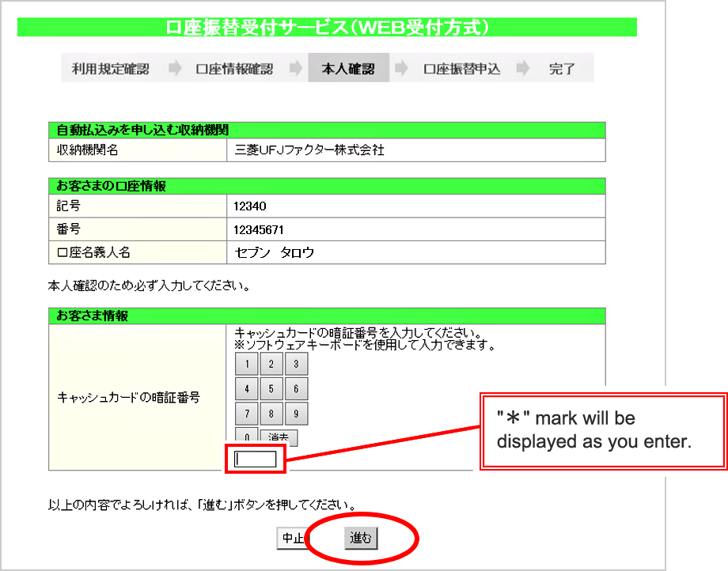Click the 口座名義人名 label cell
This screenshot has width=728, height=571.
(x=138, y=252)
